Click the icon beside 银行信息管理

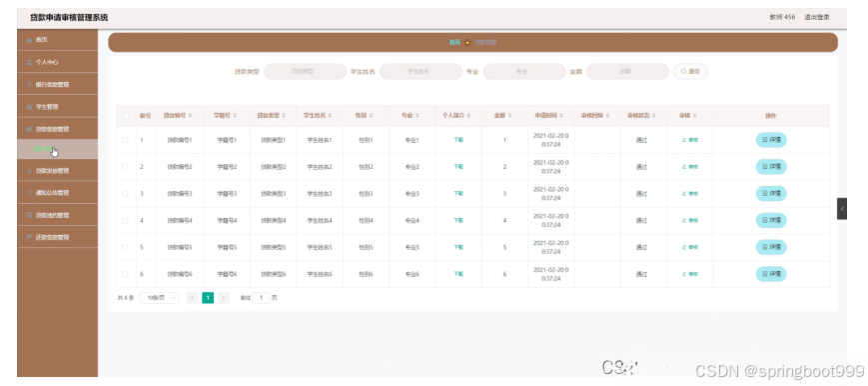click(x=29, y=84)
